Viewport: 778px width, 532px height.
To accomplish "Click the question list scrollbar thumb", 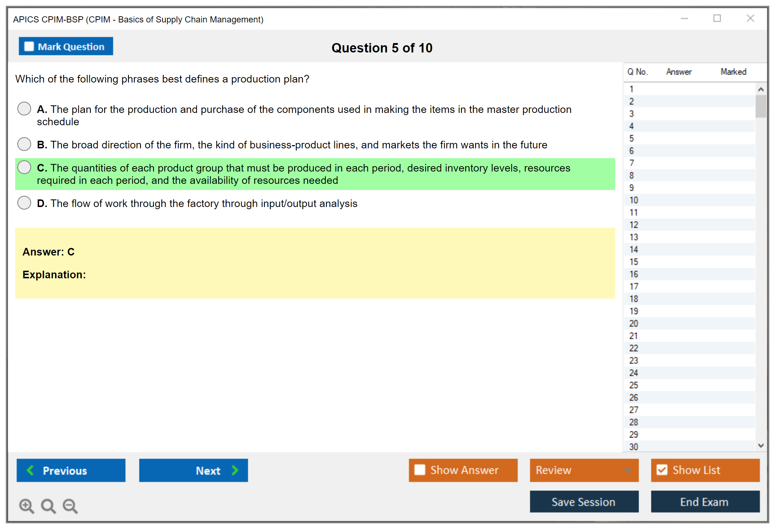I will click(x=761, y=106).
